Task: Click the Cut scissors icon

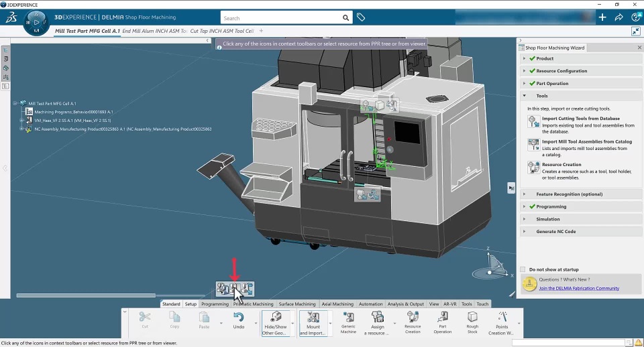Action: pyautogui.click(x=145, y=317)
